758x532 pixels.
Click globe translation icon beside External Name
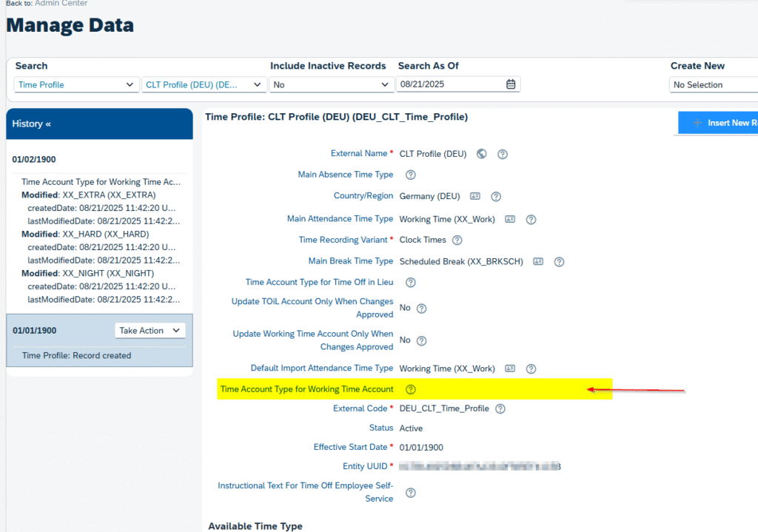pyautogui.click(x=482, y=154)
